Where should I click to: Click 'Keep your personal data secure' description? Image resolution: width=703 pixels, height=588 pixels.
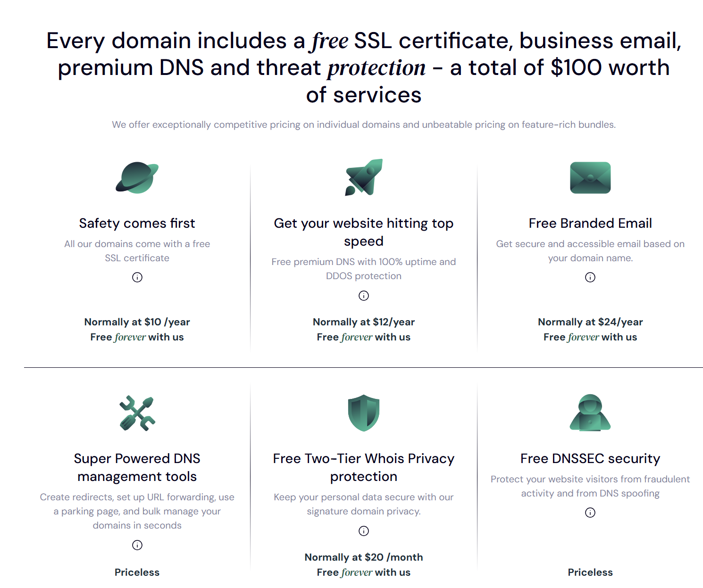(364, 504)
